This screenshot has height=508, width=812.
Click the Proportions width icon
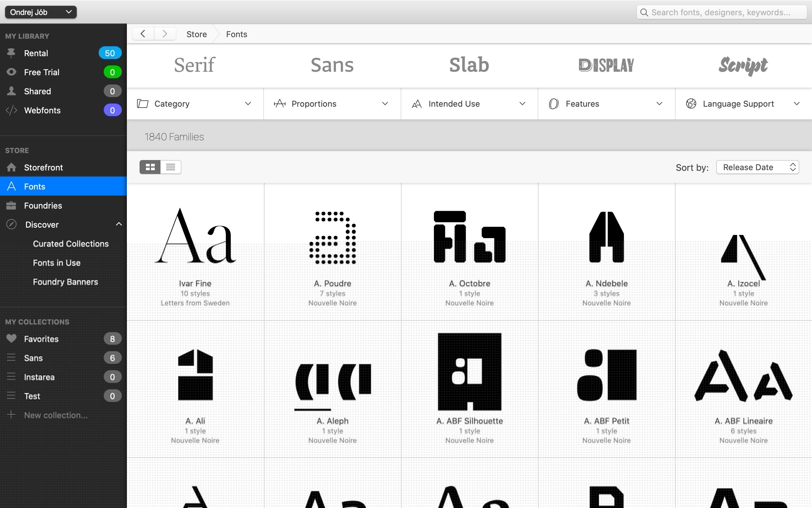[x=279, y=104]
